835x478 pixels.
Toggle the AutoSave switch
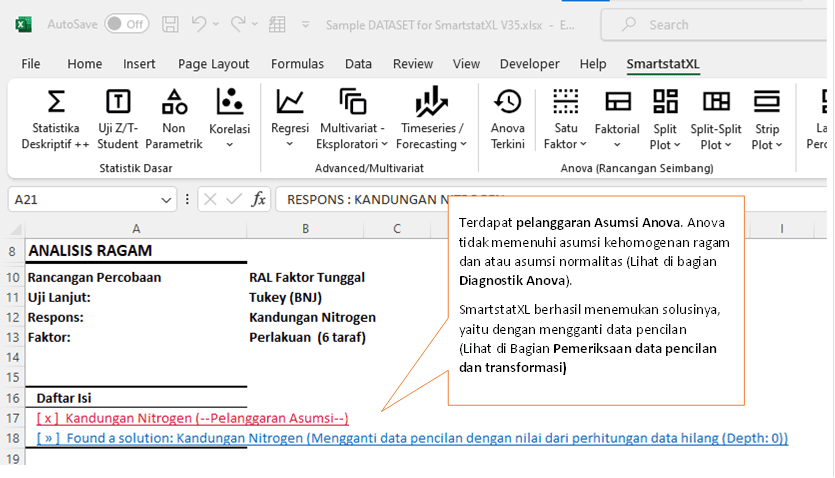click(x=126, y=23)
